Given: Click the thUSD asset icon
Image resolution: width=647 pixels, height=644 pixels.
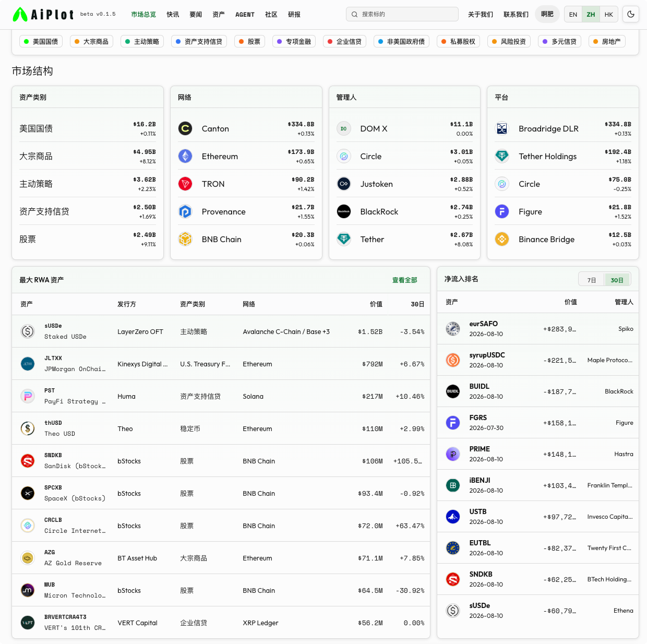Looking at the screenshot, I should point(28,428).
